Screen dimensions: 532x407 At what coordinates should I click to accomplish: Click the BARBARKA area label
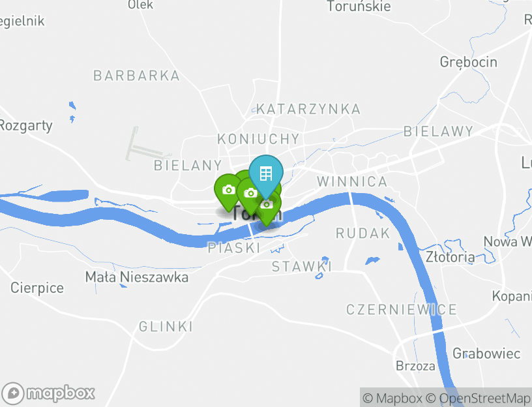[x=136, y=76]
